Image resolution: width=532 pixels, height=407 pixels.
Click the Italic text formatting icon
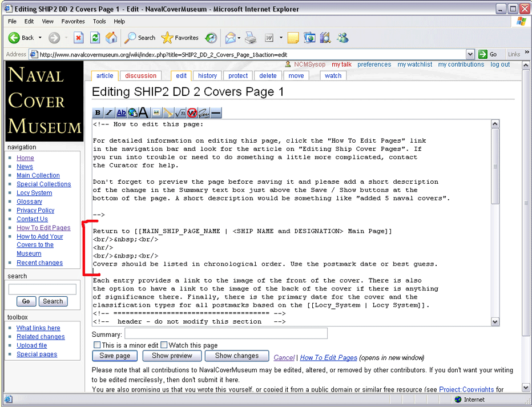pyautogui.click(x=109, y=113)
